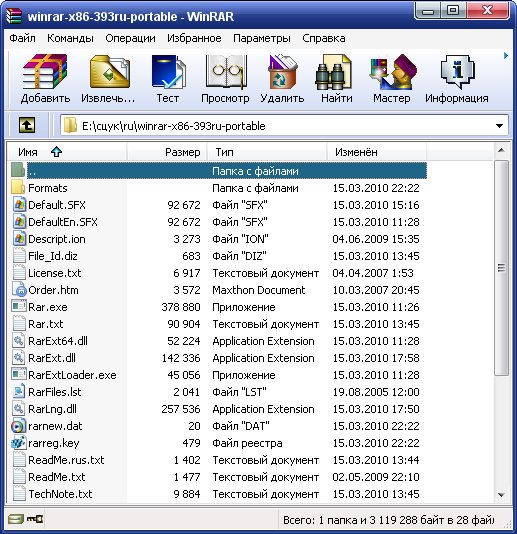The height and width of the screenshot is (534, 517).
Task: Sort files by Изменён column
Action: point(376,152)
